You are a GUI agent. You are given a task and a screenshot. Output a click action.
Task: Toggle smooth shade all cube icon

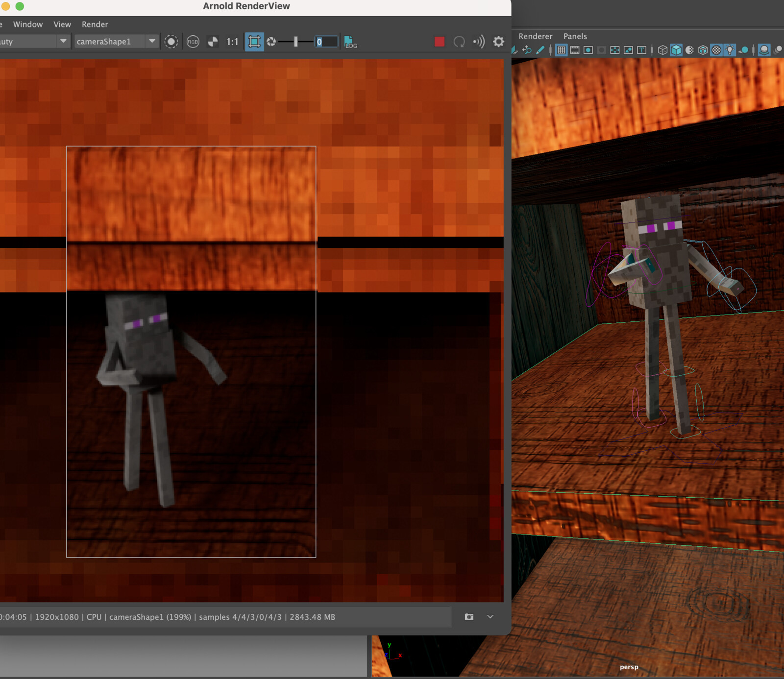[676, 50]
